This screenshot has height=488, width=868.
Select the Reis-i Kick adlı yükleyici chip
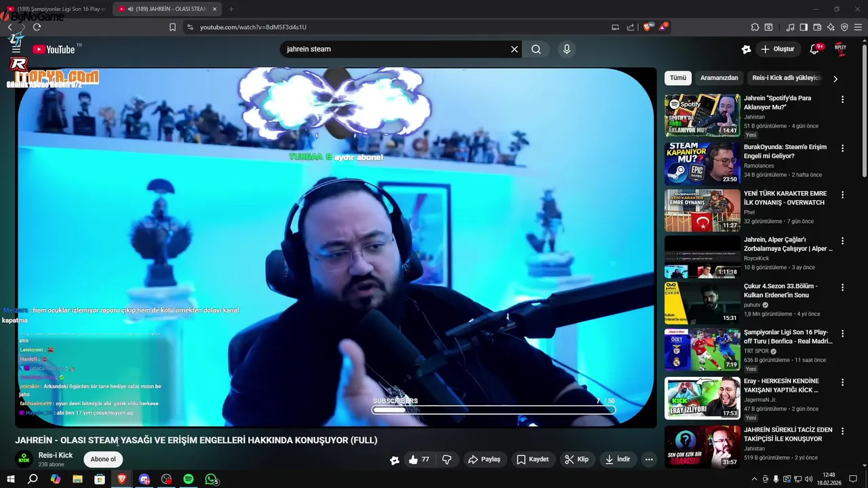pos(786,78)
